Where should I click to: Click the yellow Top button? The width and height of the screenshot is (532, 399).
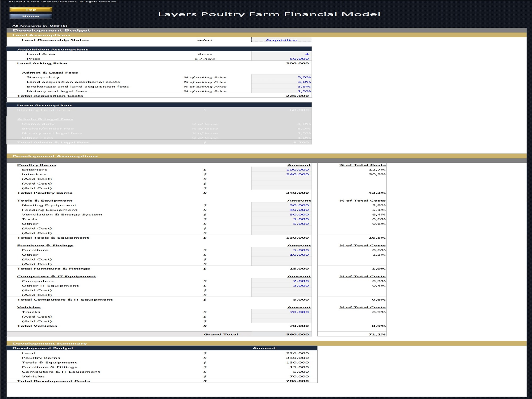tap(31, 10)
